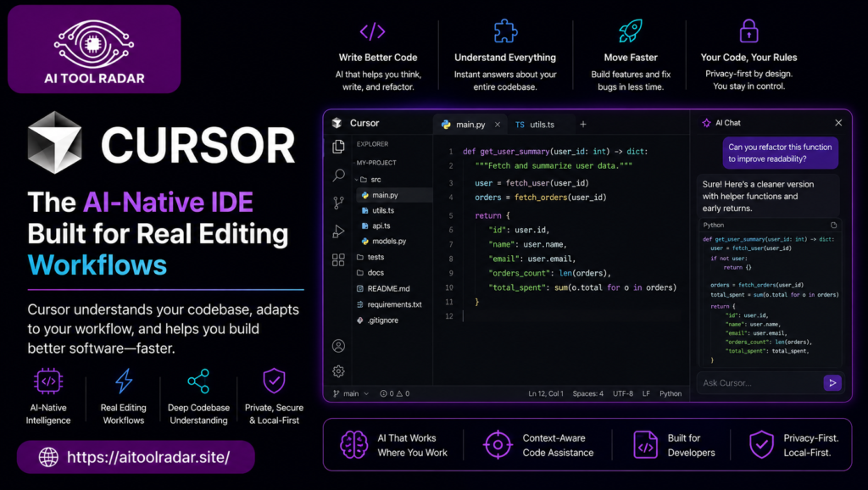This screenshot has width=868, height=490.
Task: Click the Context-Aware target icon
Action: [x=498, y=444]
